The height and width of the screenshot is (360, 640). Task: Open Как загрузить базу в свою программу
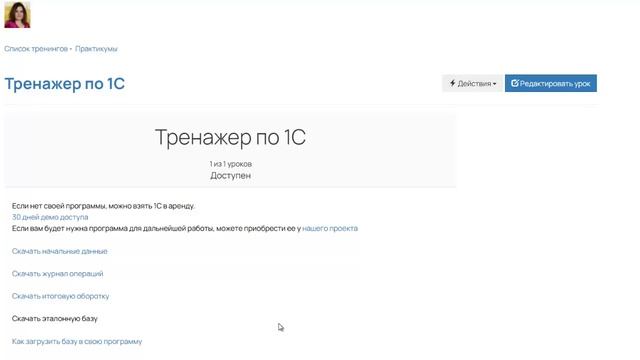coord(77,341)
